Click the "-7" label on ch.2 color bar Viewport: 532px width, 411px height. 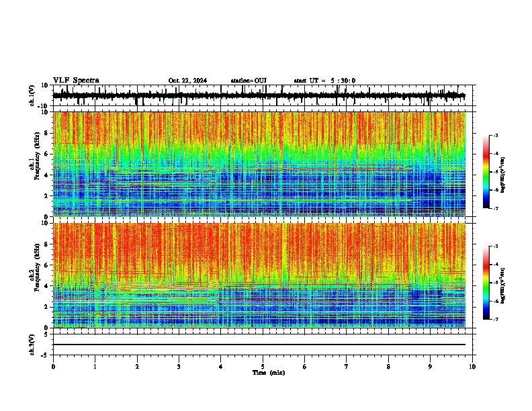(495, 319)
